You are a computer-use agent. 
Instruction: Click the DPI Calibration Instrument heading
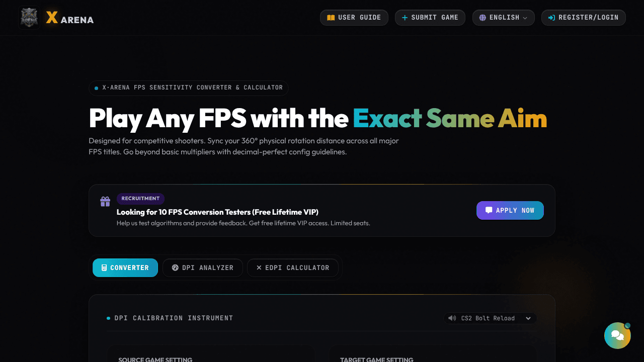point(174,318)
